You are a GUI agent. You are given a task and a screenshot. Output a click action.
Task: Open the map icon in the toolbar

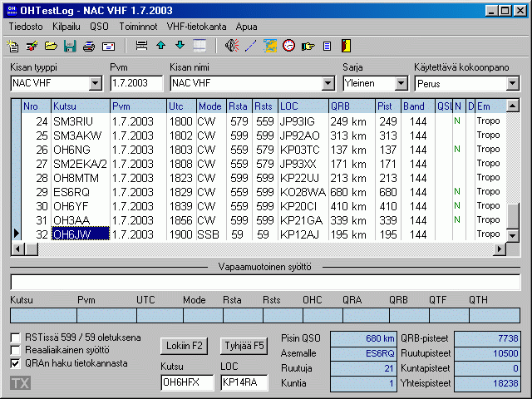(270, 46)
